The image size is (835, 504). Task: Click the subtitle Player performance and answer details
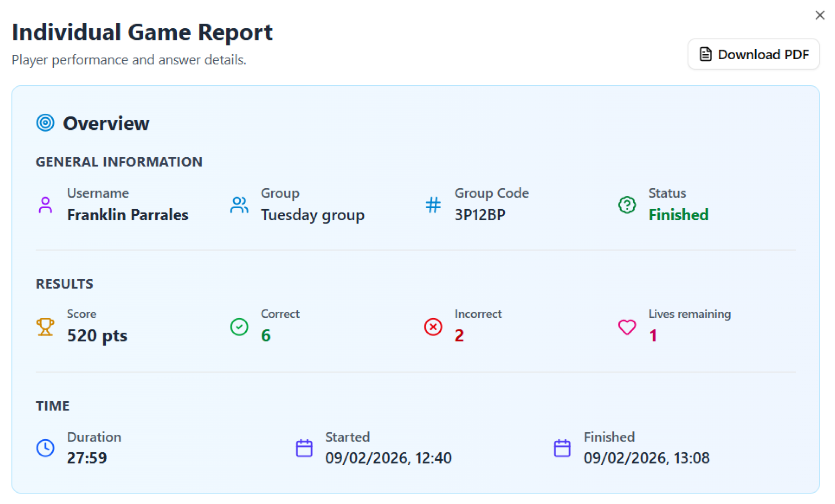129,60
